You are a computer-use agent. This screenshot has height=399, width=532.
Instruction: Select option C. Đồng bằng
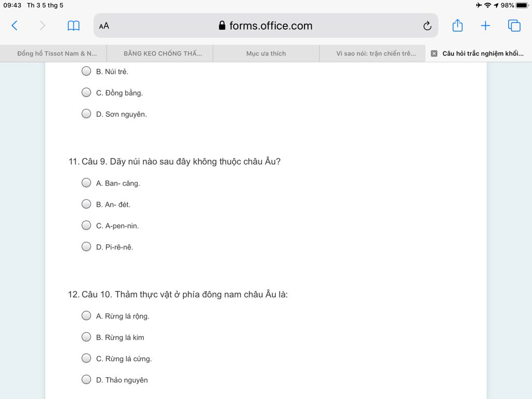click(86, 92)
